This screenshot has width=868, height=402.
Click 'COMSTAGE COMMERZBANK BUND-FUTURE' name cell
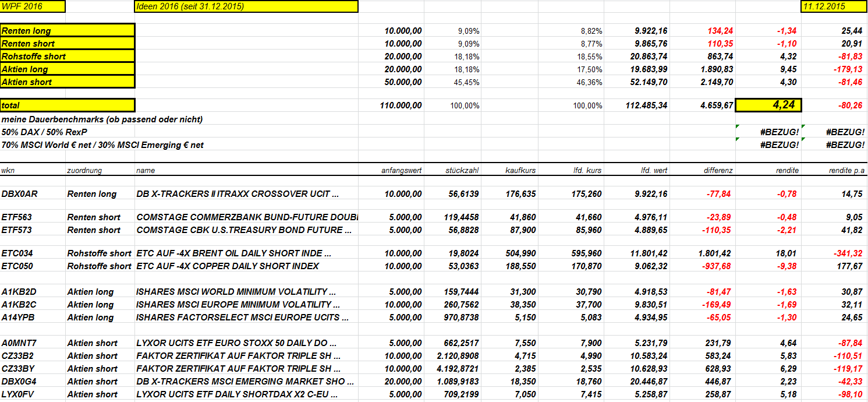247,217
